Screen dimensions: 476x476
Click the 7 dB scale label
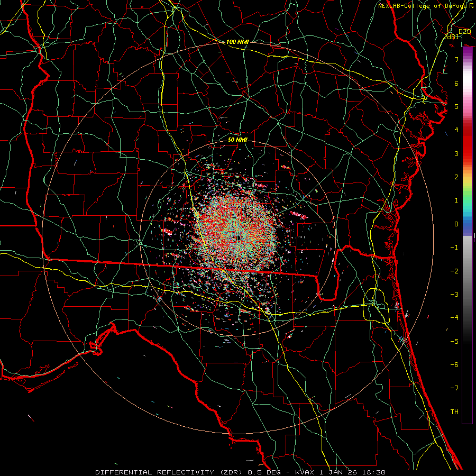coord(456,59)
